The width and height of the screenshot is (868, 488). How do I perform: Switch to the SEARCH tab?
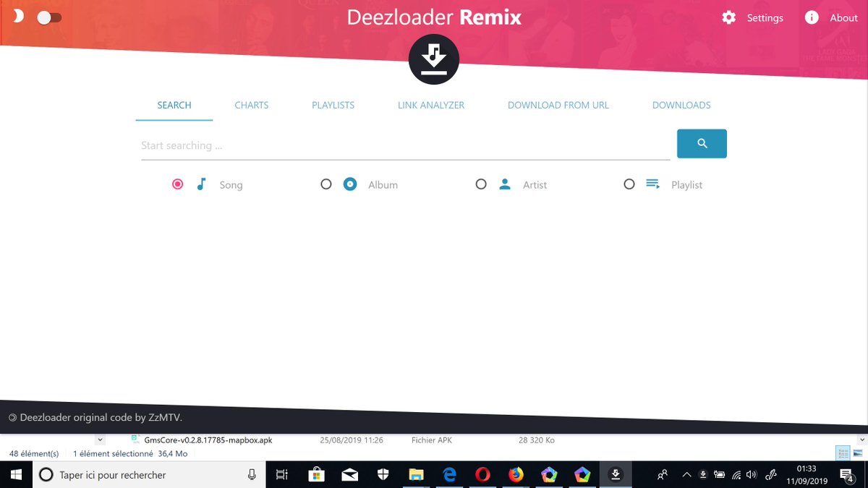(x=174, y=105)
